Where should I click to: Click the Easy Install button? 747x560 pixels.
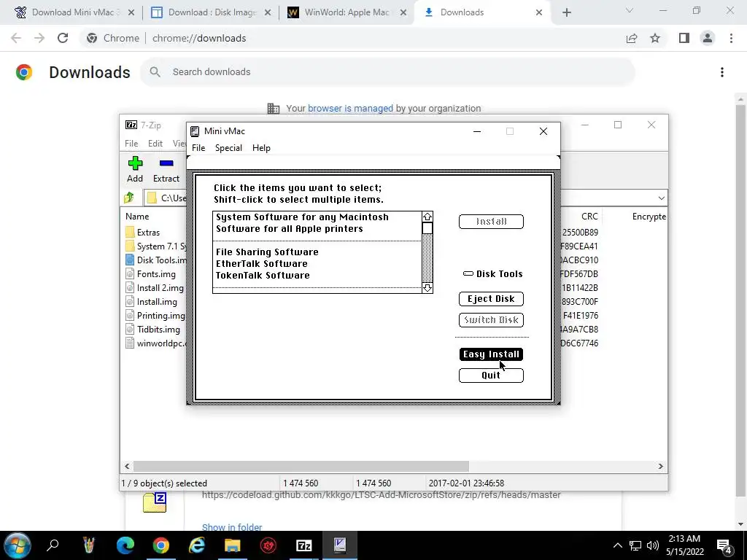[x=491, y=354]
